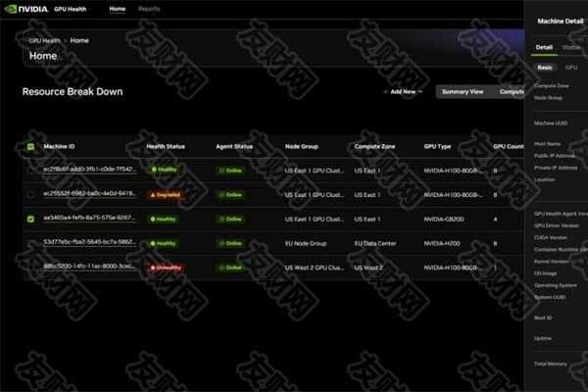Viewport: 588px width, 392px height.
Task: Click the NVIDIA-H200 GPU type cell
Action: click(x=442, y=243)
